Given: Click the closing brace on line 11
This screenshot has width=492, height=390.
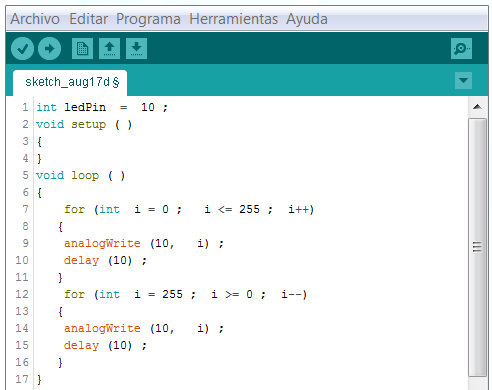Looking at the screenshot, I should 60,278.
